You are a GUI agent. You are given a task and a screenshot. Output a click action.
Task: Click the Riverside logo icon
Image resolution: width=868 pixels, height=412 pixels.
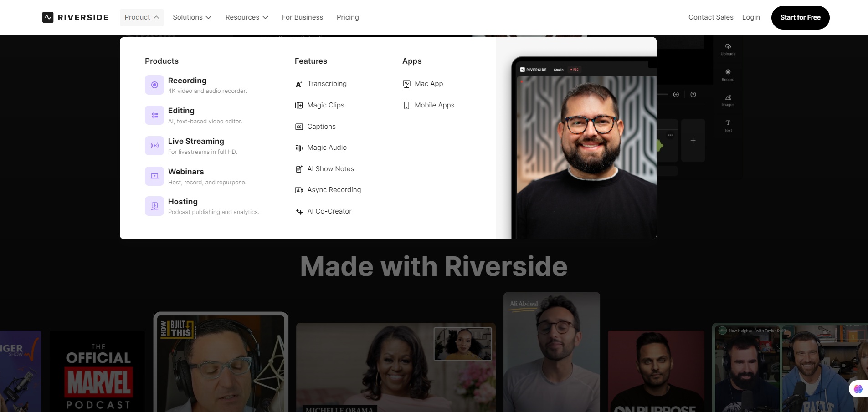tap(48, 17)
